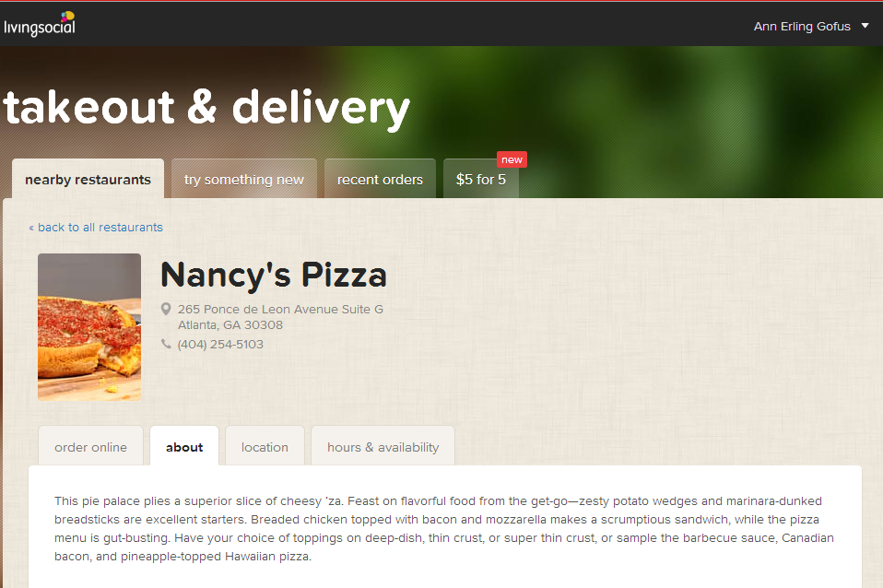Click the red new badge
The height and width of the screenshot is (588, 883).
512,159
